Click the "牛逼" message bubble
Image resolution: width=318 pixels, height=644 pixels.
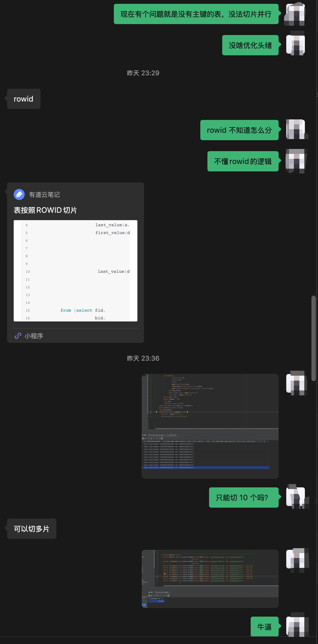tap(264, 626)
